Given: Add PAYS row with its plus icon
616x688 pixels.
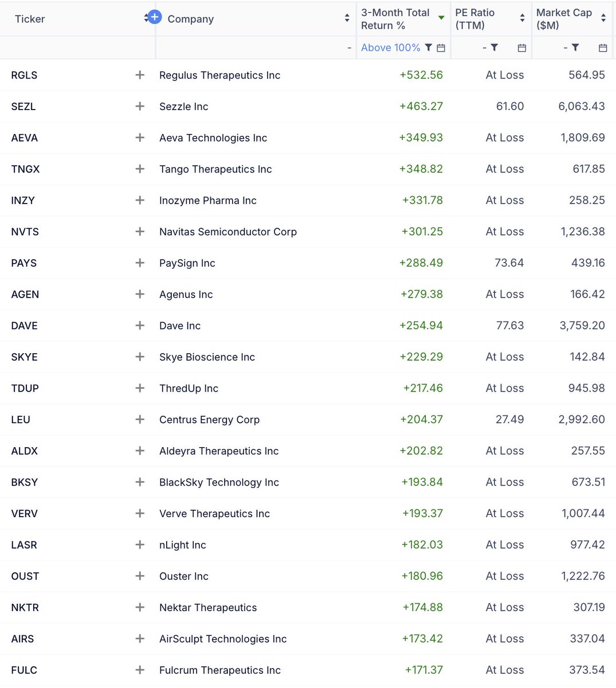Looking at the screenshot, I should [x=140, y=263].
